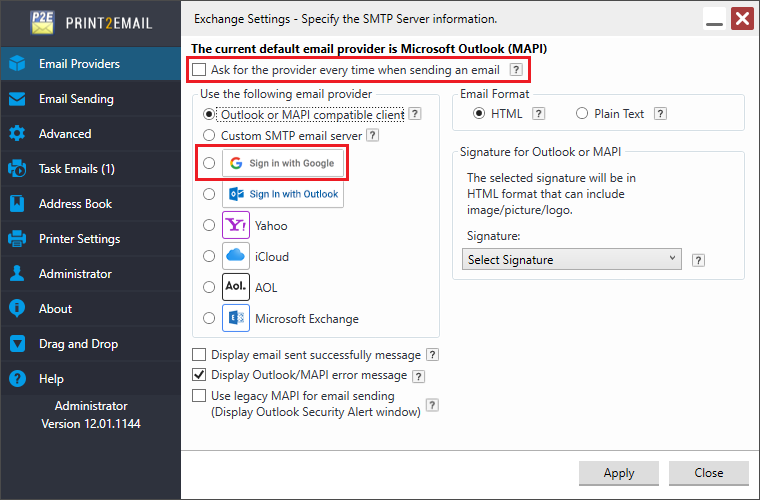The image size is (760, 500).
Task: Click the Yahoo provider logo icon
Action: [236, 225]
